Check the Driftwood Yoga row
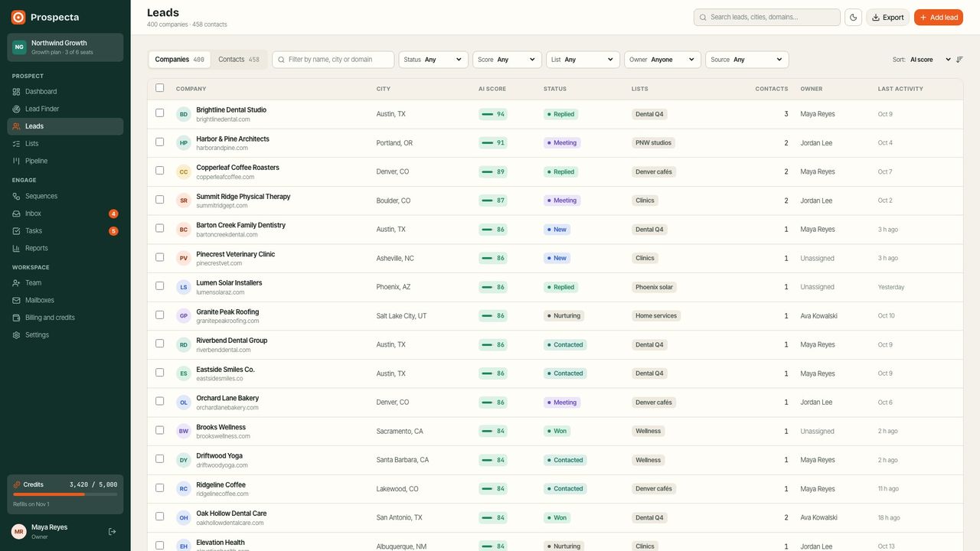This screenshot has width=980, height=551. (160, 459)
